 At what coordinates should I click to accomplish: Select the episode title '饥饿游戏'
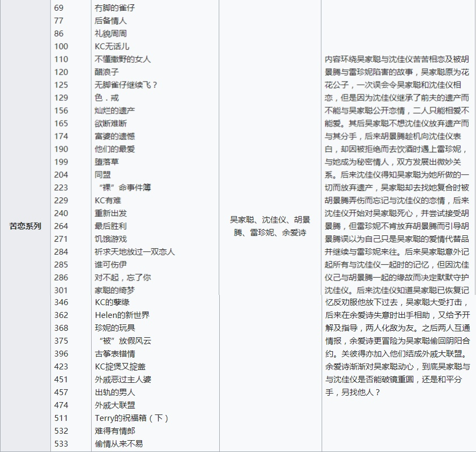click(110, 239)
